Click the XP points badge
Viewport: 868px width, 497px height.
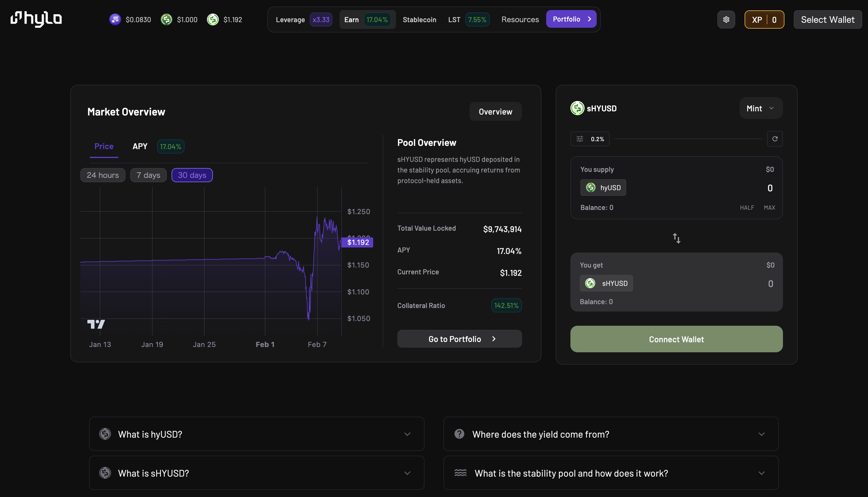click(x=764, y=19)
